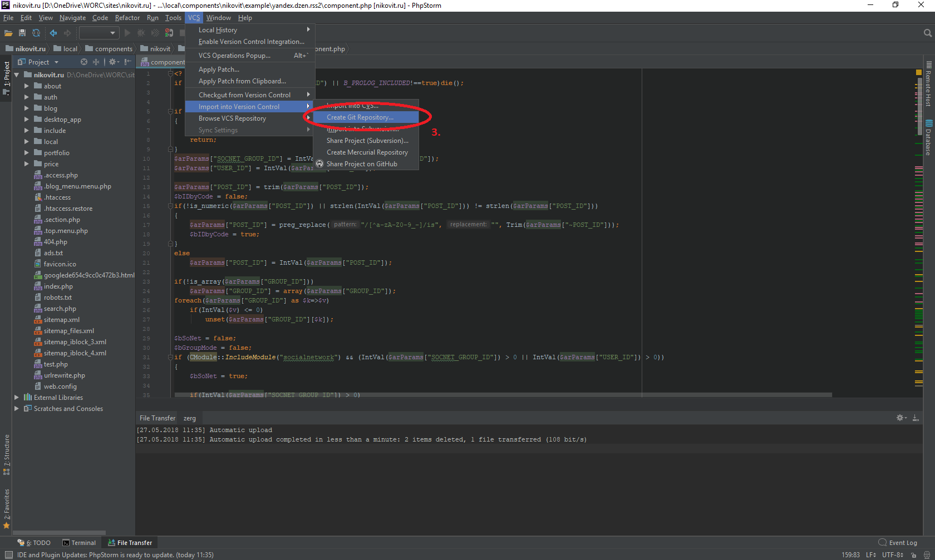
Task: Open the Remote Host side panel
Action: click(x=928, y=85)
